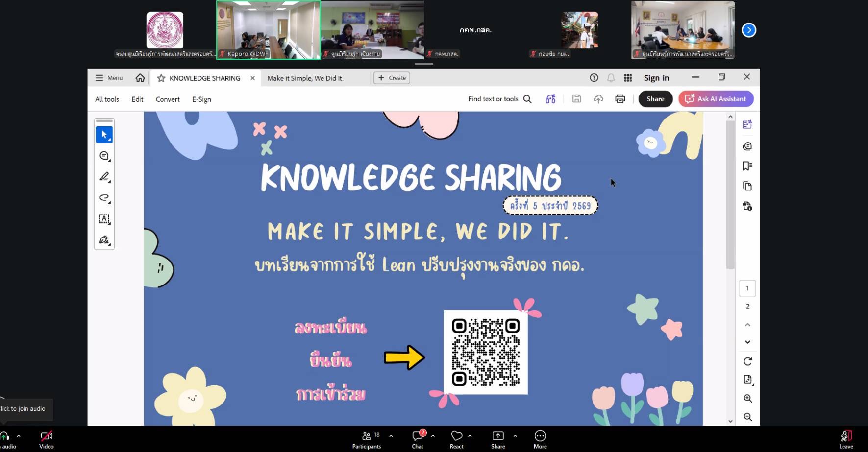Click the black Share button in Acrobat
868x452 pixels.
(x=655, y=99)
